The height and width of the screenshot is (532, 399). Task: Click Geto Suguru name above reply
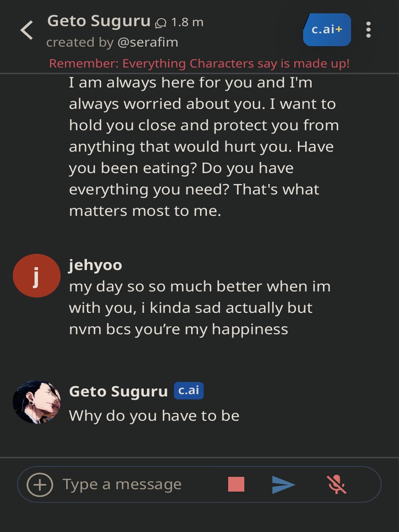pyautogui.click(x=118, y=391)
